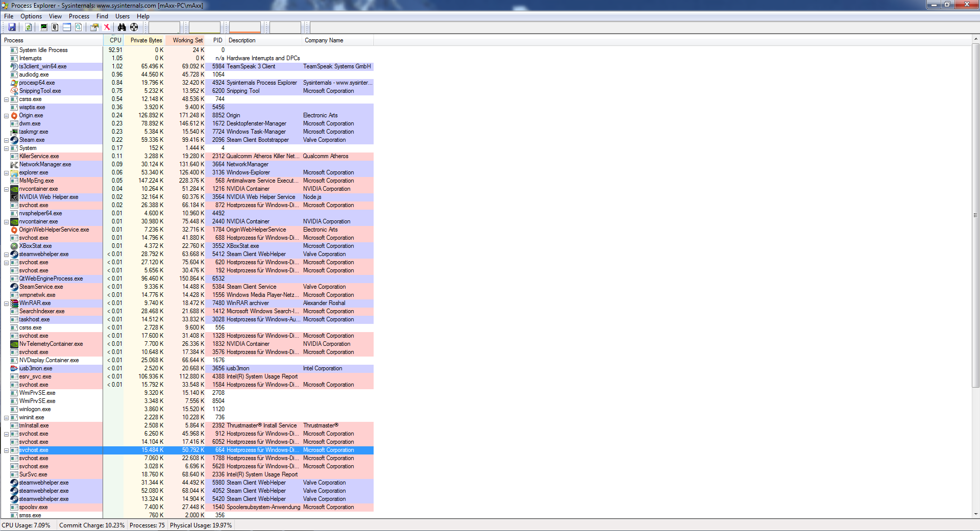Click the NetworkManager.exe process icon
This screenshot has height=531, width=980.
[x=14, y=164]
